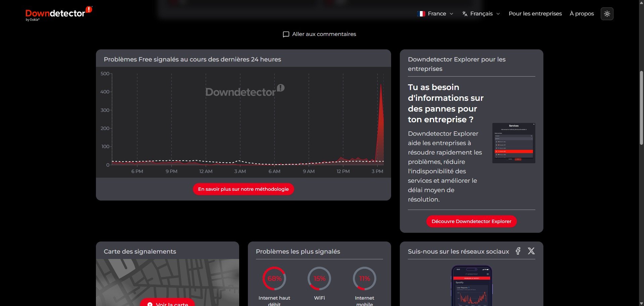644x306 pixels.
Task: Click Downdetector Explorer pour les entreprises heading
Action: coord(457,64)
